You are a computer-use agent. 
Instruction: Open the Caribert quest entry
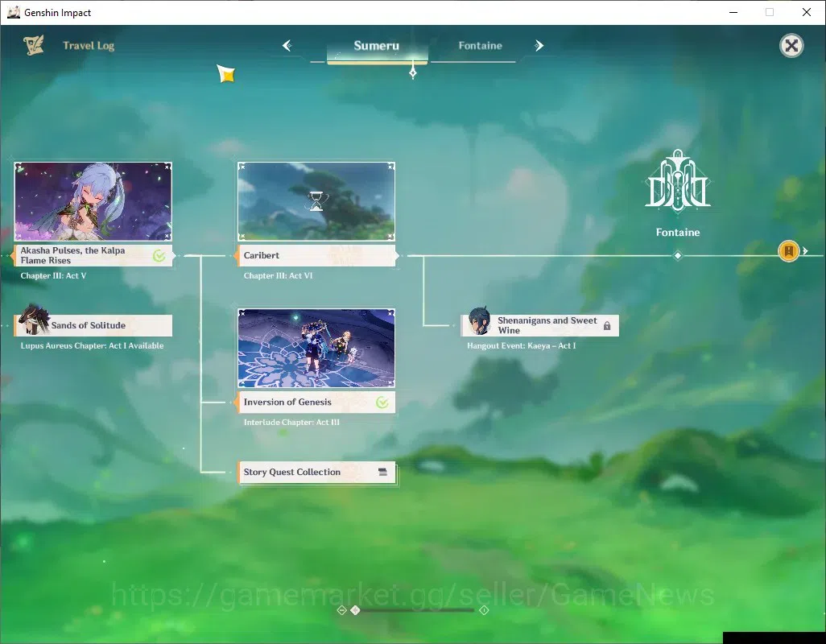coord(316,256)
